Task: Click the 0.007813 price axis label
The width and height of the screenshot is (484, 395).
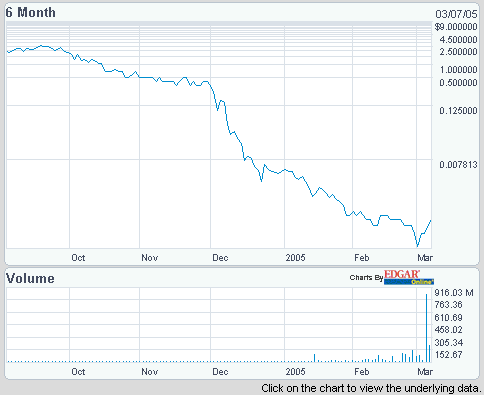Action: click(458, 165)
